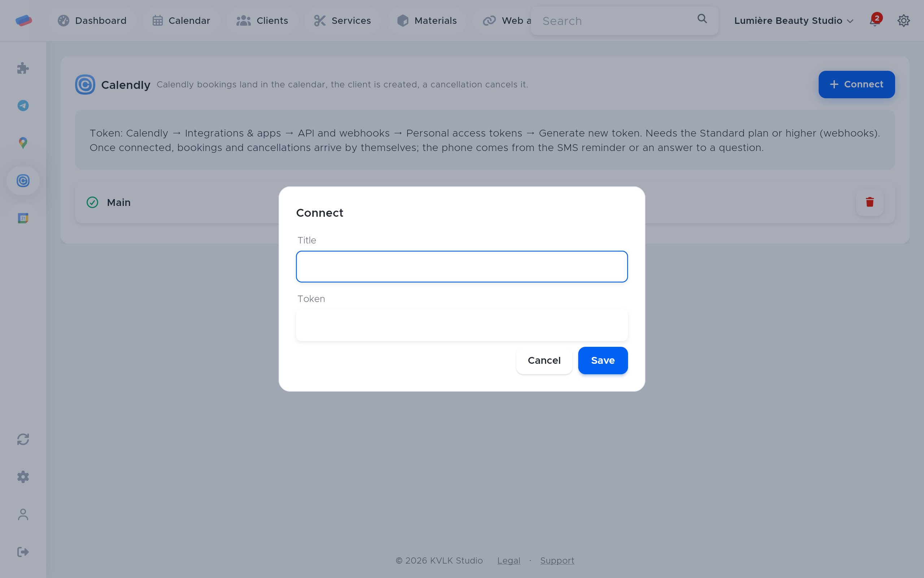Open the top-right settings gear
Viewport: 924px width, 578px height.
click(x=903, y=20)
